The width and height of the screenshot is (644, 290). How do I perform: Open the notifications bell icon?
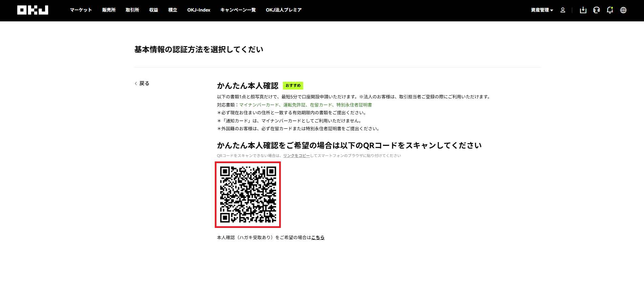click(x=610, y=10)
